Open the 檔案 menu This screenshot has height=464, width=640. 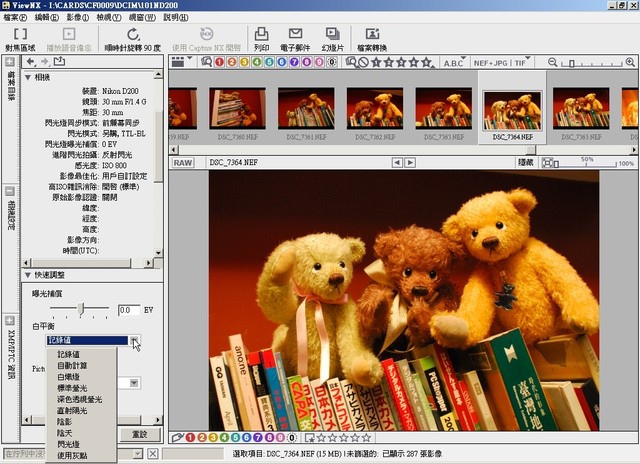click(15, 18)
